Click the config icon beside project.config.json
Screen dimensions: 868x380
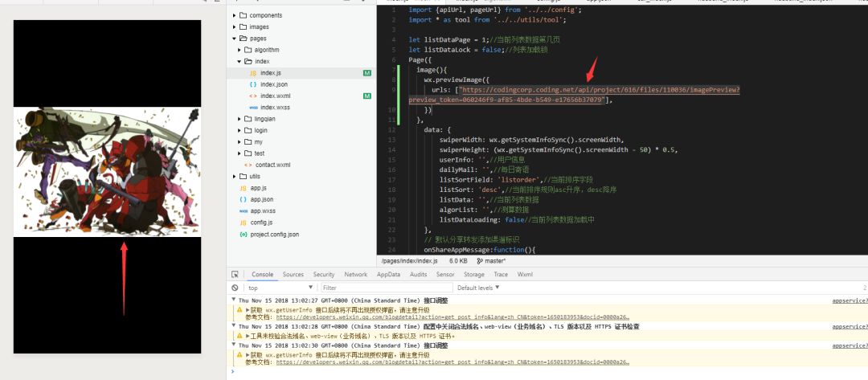(x=243, y=235)
